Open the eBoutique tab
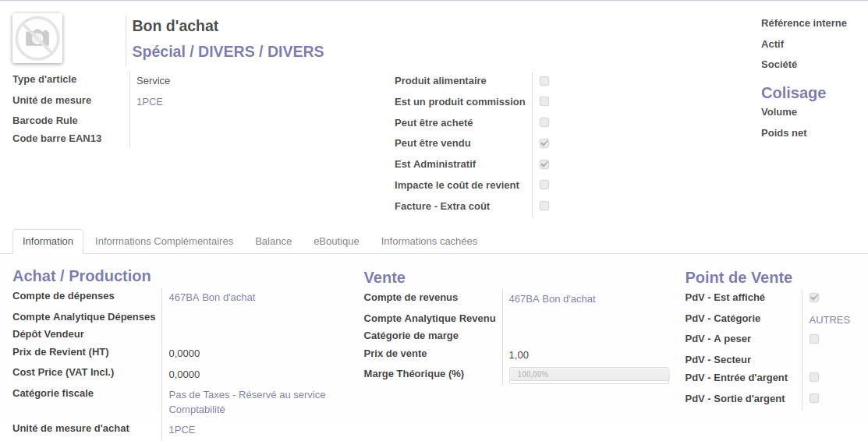 click(336, 242)
